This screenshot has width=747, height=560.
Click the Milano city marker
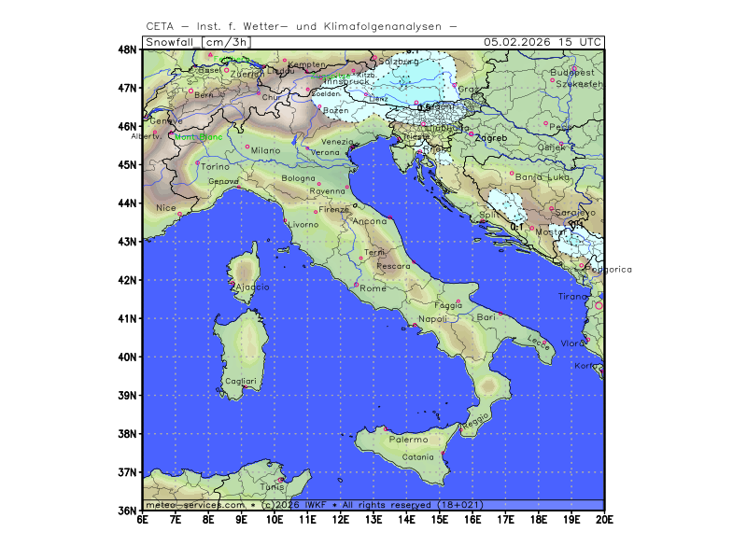coord(247,147)
